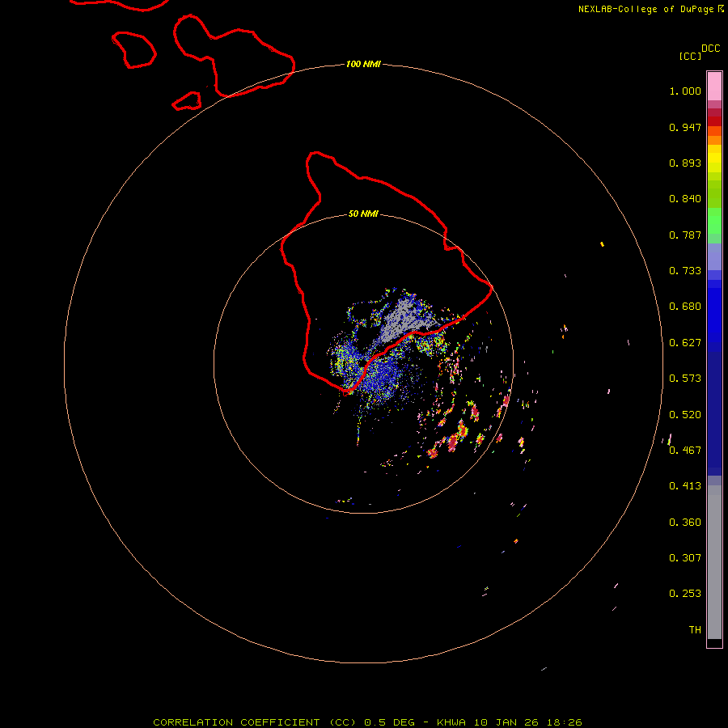Click the 0.520 scale value
This screenshot has height=728, width=728.
685,415
